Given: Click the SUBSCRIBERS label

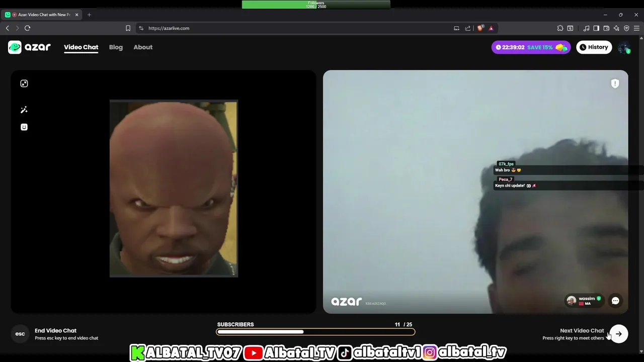Looking at the screenshot, I should [x=235, y=324].
